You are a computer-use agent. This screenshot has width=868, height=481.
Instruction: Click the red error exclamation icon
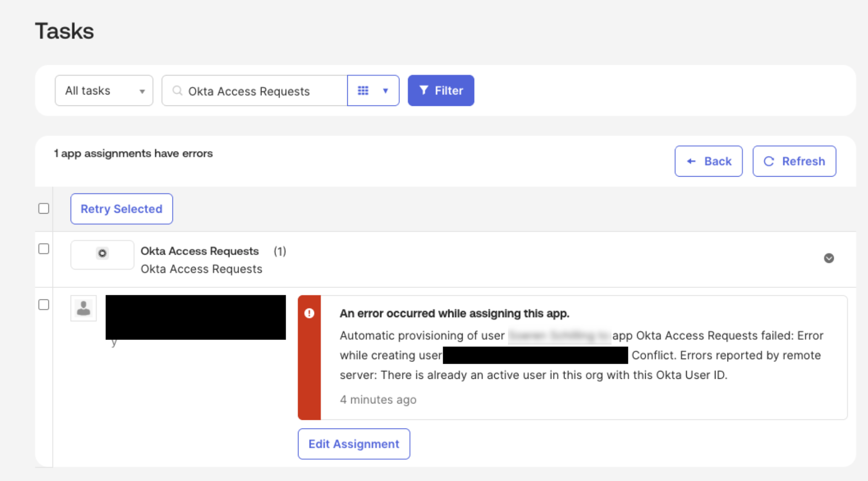309,313
